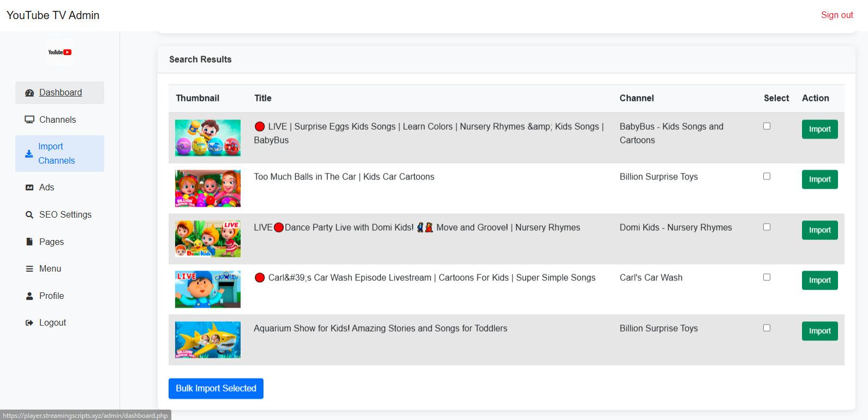Tick checkbox for Too Much Balls video
Screen dimensions: 868x420
pyautogui.click(x=767, y=176)
